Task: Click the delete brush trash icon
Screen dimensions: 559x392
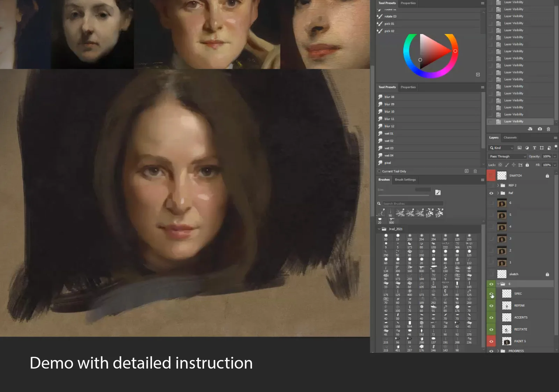Action: (475, 171)
